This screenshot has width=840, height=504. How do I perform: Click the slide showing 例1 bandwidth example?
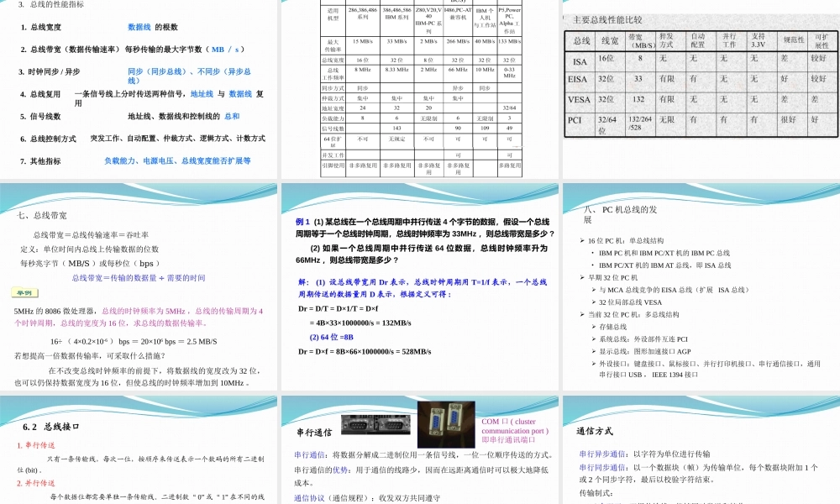420,286
